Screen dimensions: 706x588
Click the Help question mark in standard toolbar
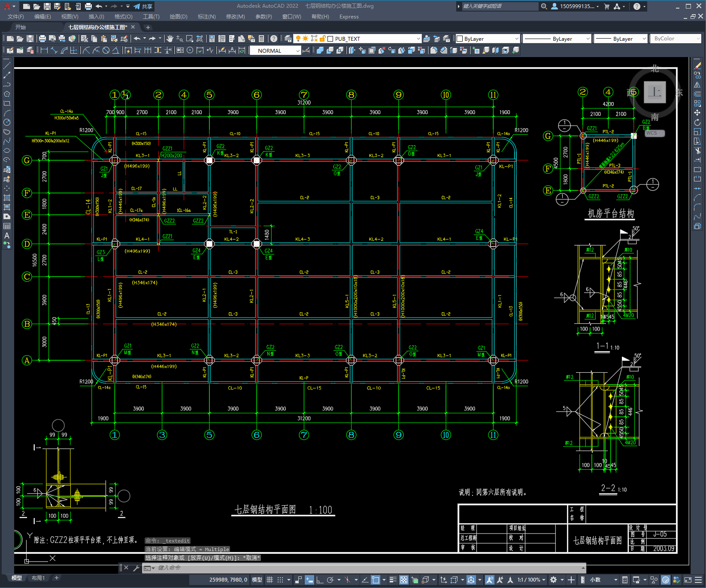click(x=274, y=39)
